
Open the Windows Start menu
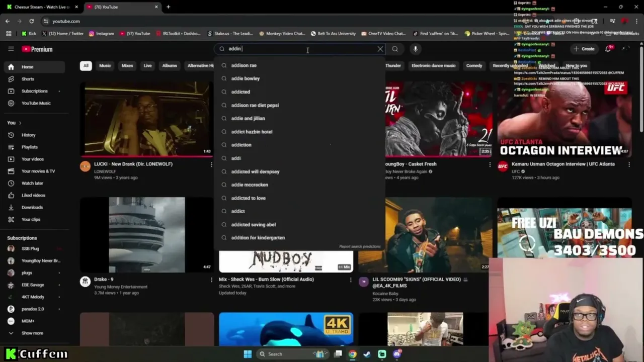click(248, 354)
